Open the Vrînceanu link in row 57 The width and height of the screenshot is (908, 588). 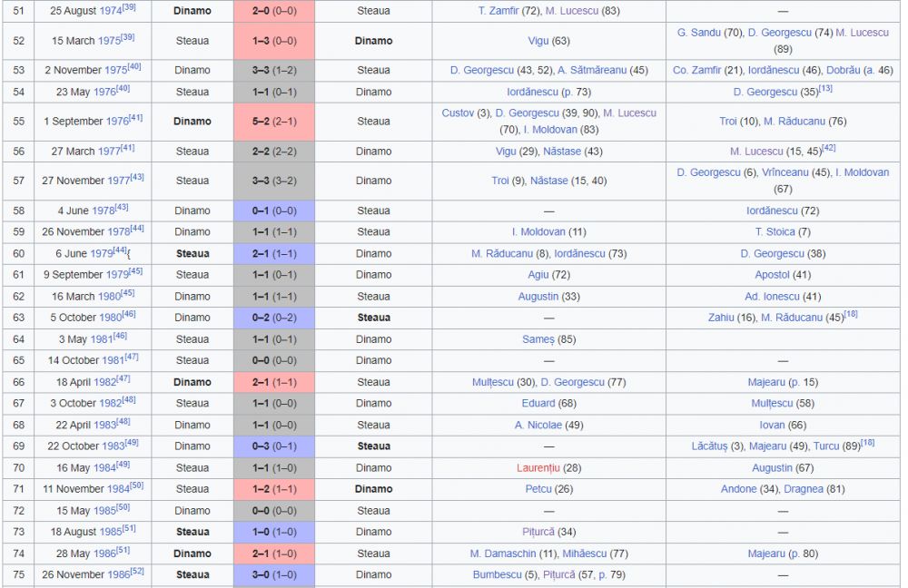coord(785,172)
